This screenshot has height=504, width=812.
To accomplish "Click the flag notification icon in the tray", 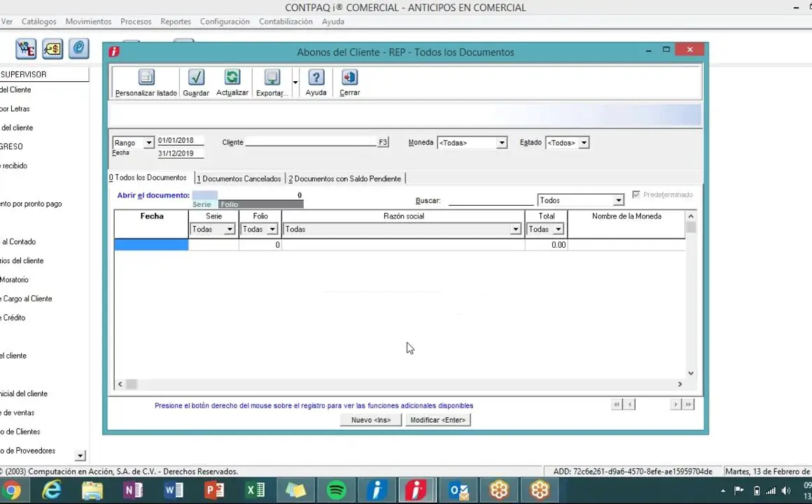I will [739, 491].
